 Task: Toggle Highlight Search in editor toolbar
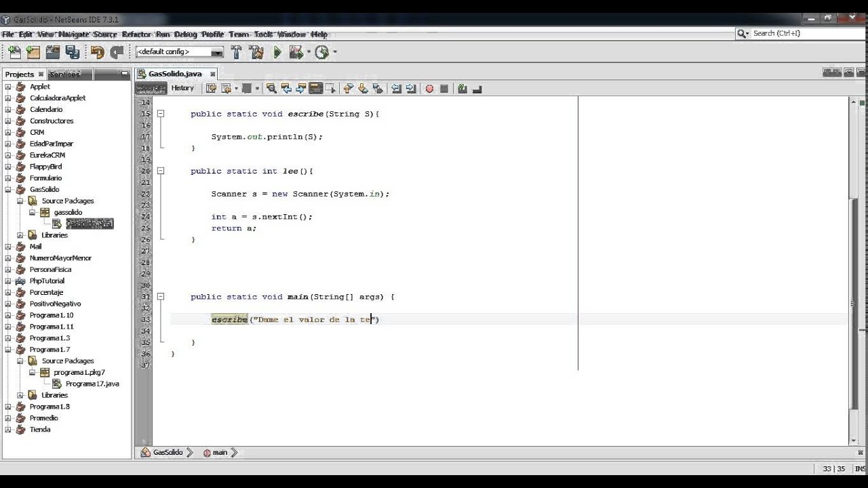click(x=315, y=88)
